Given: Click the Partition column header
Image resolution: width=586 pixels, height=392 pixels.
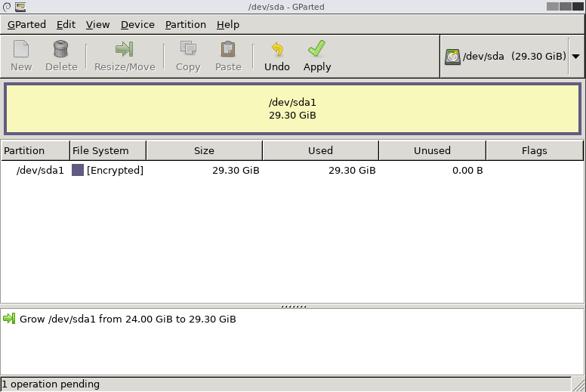Looking at the screenshot, I should click(x=35, y=150).
